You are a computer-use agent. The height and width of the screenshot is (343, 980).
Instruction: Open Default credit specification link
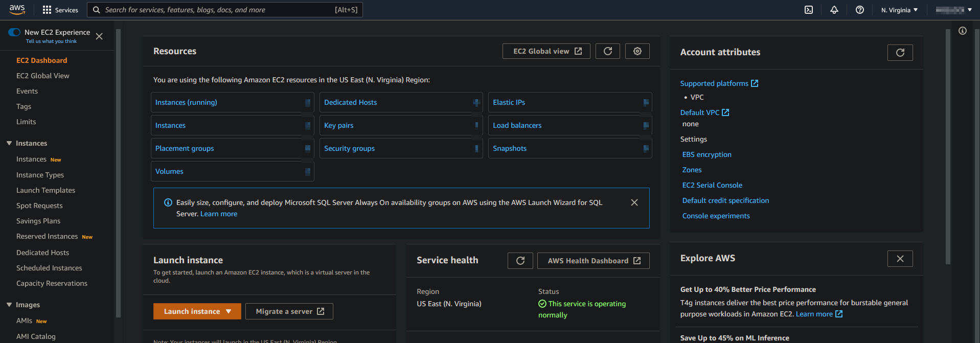pyautogui.click(x=725, y=200)
